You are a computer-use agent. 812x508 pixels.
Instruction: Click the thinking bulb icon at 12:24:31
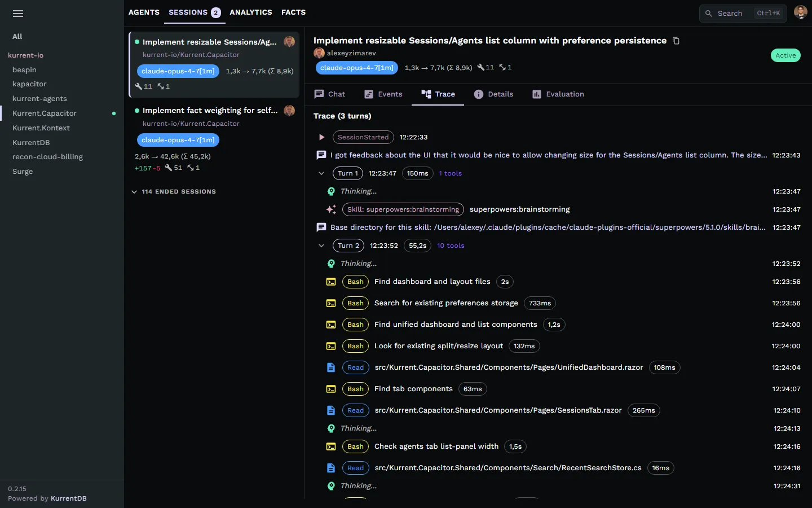pos(331,486)
